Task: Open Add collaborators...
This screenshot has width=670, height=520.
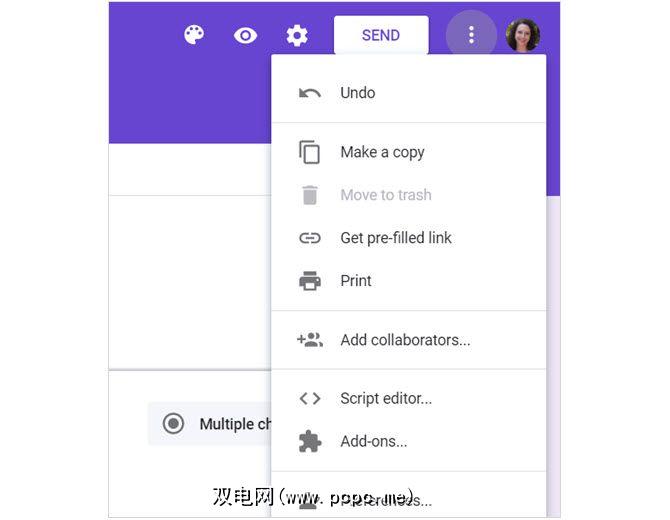Action: [x=408, y=340]
